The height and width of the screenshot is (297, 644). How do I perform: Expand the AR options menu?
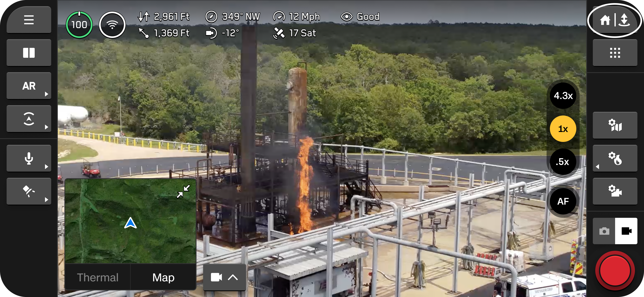pos(29,86)
